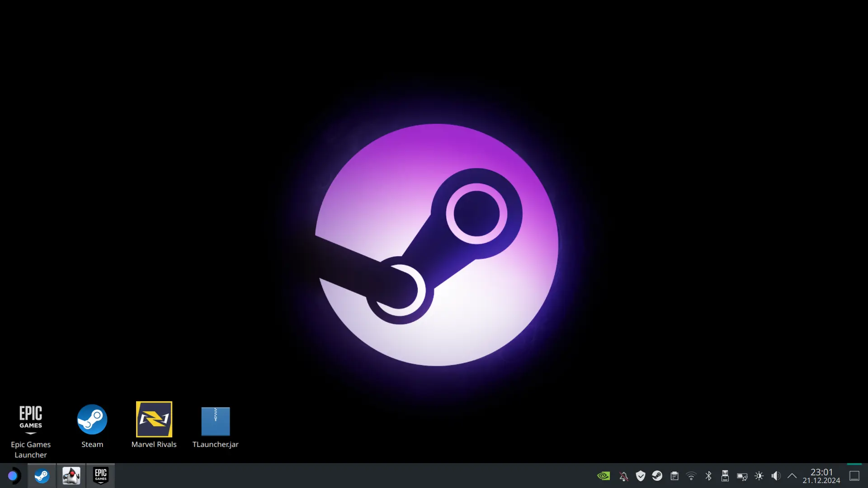Select the TLauncher.jar file on the desktop
The height and width of the screenshot is (488, 868).
point(215,427)
